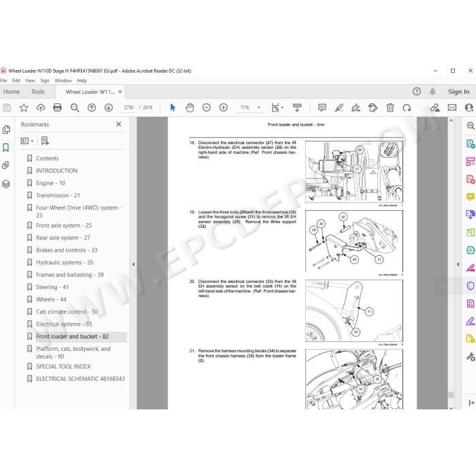The width and height of the screenshot is (476, 476).
Task: Toggle the Page Thumbnails panel icon
Action: coord(5,130)
